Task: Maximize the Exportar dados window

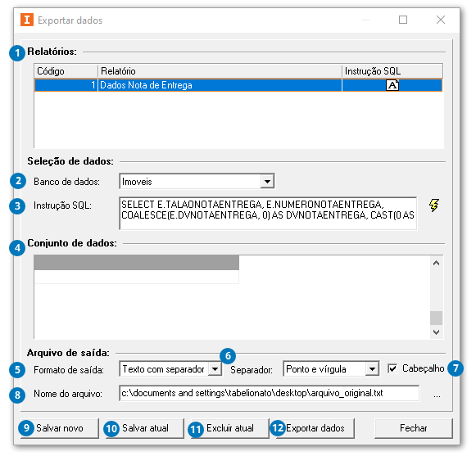Action: point(403,20)
